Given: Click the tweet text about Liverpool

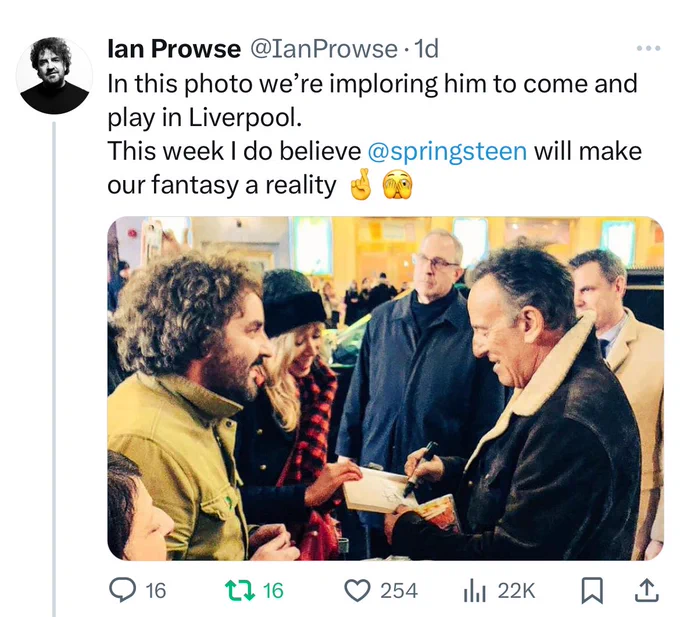Looking at the screenshot, I should click(375, 134).
